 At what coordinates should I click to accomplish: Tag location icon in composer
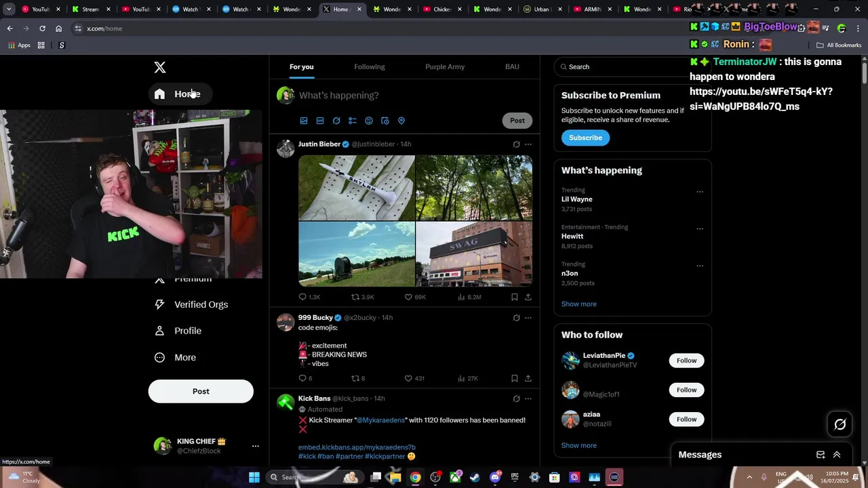point(401,121)
